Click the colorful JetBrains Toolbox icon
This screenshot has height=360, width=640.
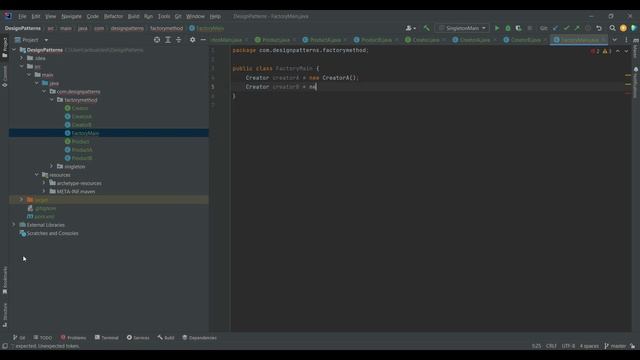[633, 28]
